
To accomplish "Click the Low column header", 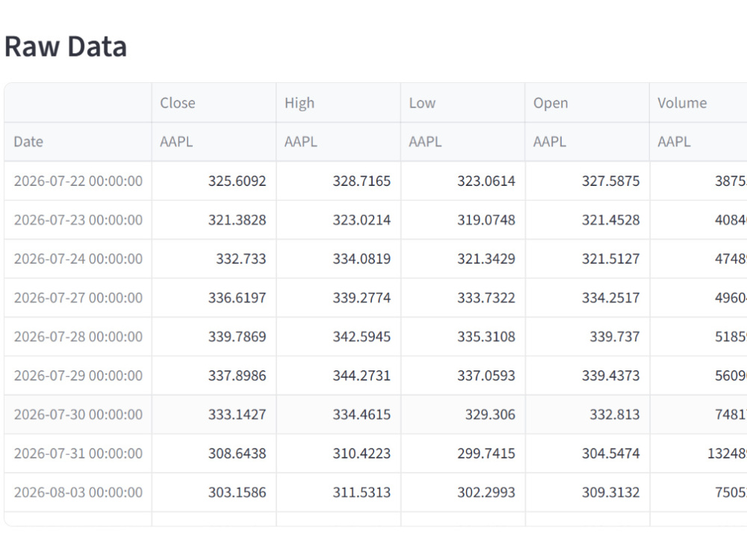I will tap(463, 103).
